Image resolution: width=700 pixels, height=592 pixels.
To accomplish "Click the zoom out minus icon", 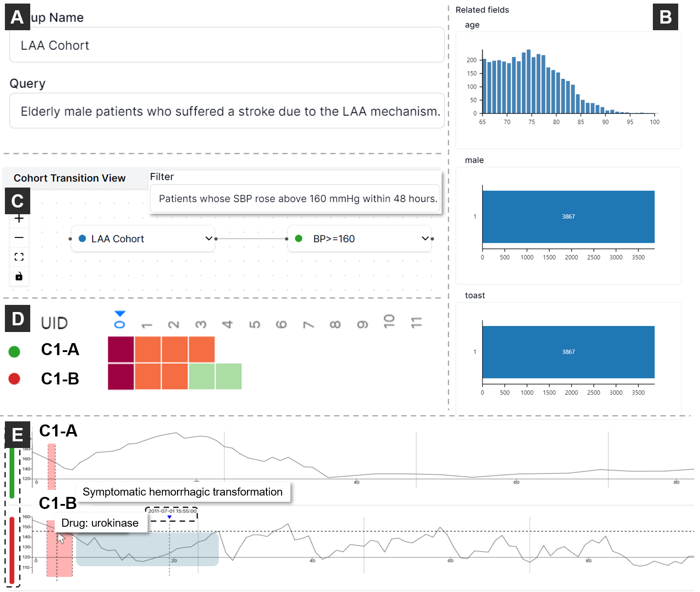I will tap(19, 237).
